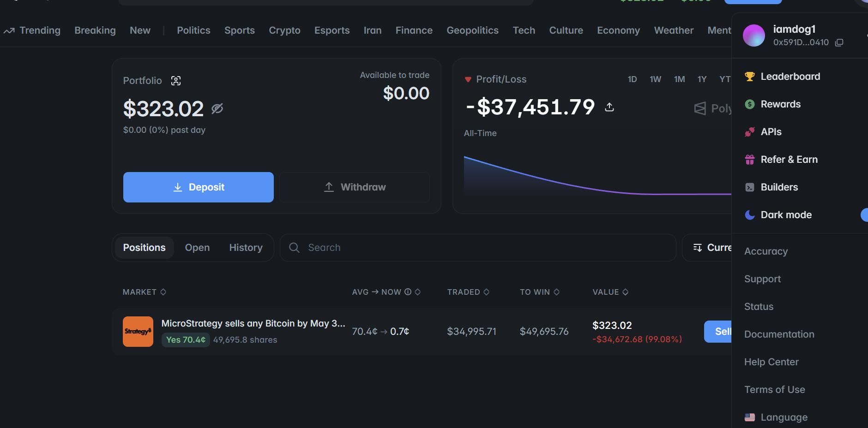Viewport: 868px width, 428px height.
Task: Click the APIs icon in the menu
Action: [750, 132]
